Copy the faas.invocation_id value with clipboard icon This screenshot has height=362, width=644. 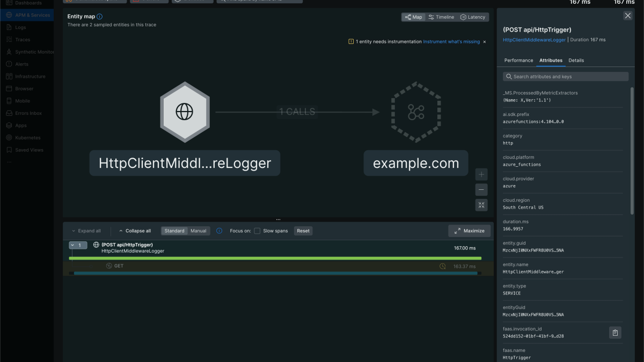pos(615,333)
